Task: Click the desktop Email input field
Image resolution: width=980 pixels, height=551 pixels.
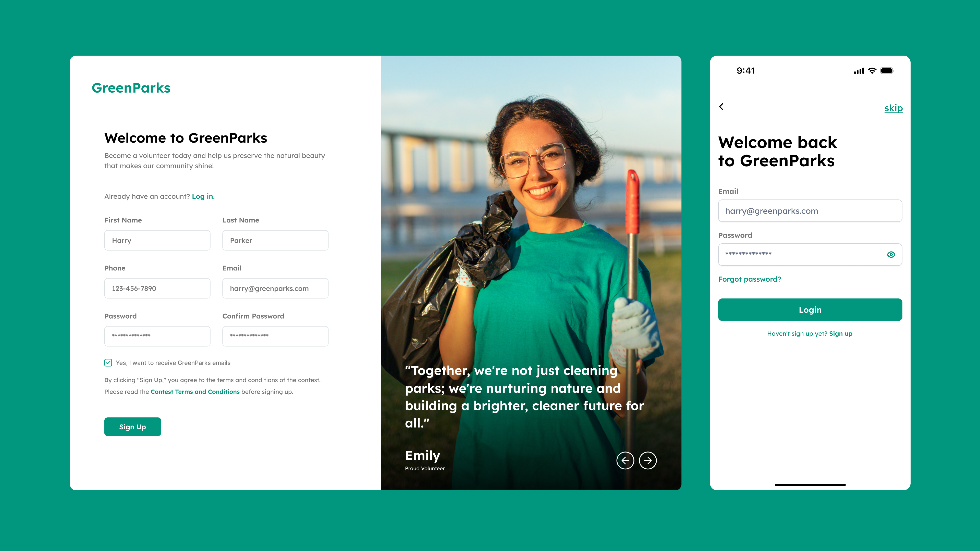Action: point(275,288)
